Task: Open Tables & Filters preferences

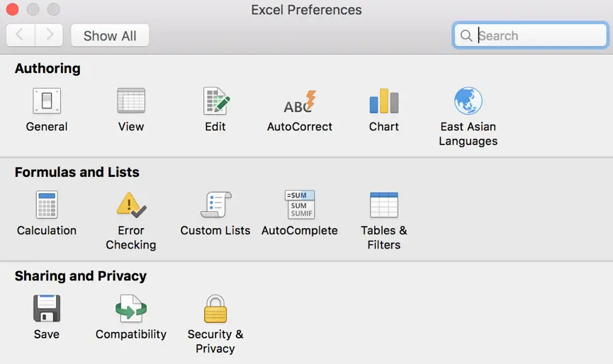Action: [x=384, y=205]
